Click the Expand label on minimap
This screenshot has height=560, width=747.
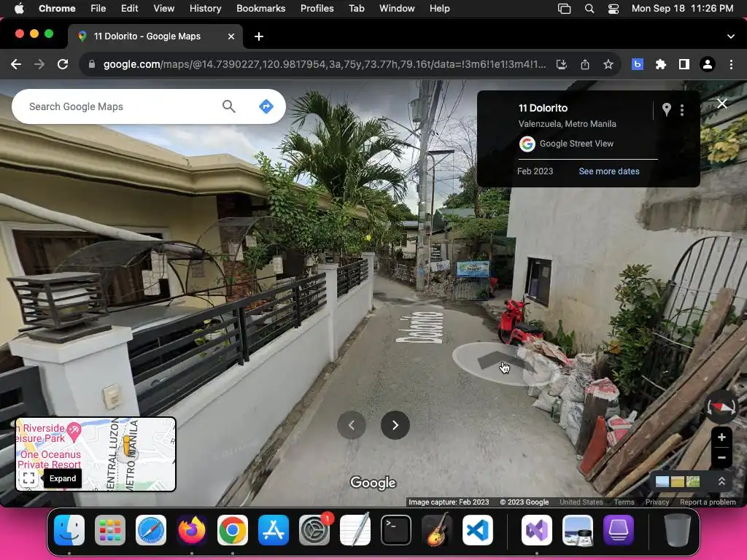[63, 478]
